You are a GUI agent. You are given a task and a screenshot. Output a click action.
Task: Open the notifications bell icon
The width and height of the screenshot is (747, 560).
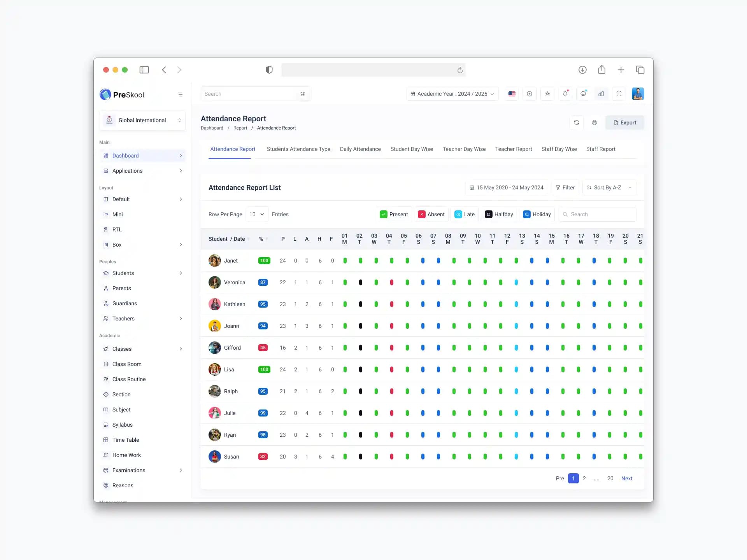pos(565,94)
